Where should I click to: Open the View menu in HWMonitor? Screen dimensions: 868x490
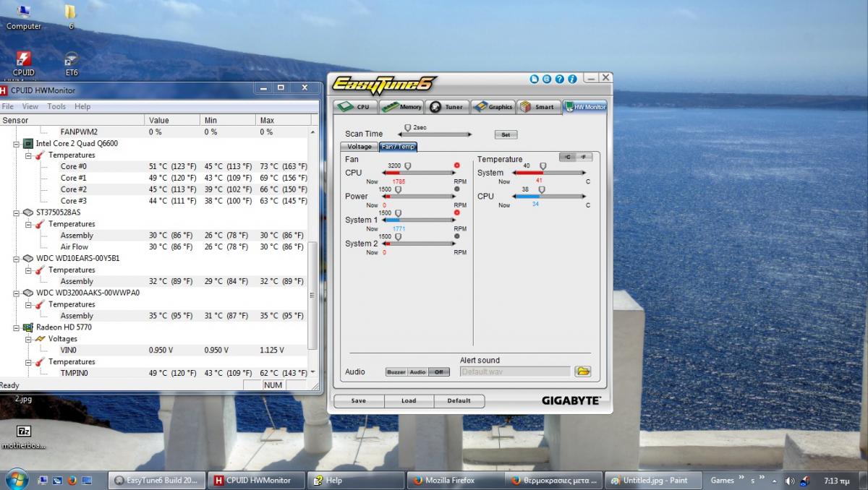point(30,106)
